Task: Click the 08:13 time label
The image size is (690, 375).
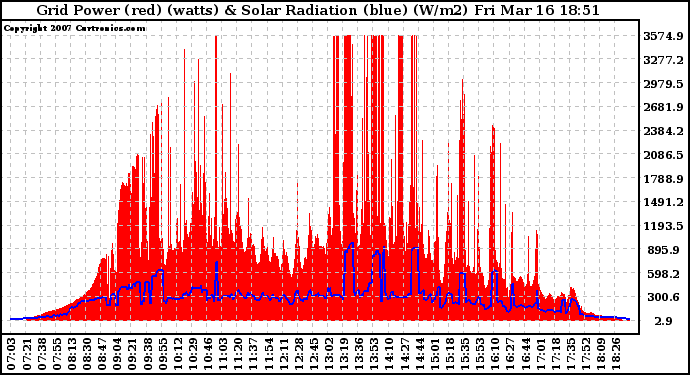Action: click(x=72, y=354)
